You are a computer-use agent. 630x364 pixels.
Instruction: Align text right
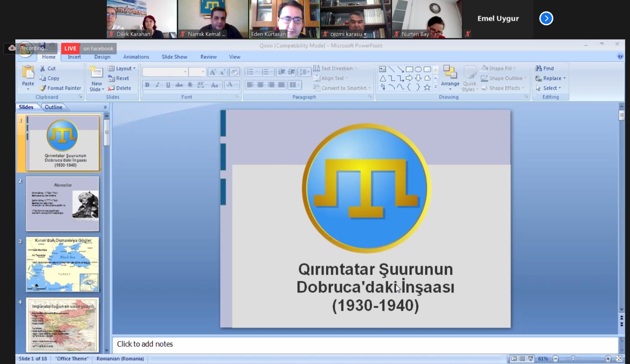(271, 85)
